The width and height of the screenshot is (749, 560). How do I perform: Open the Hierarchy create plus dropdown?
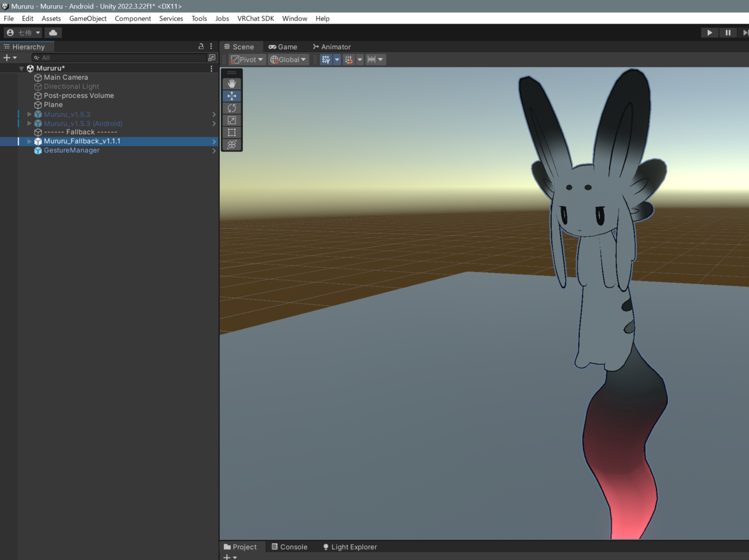(x=10, y=57)
